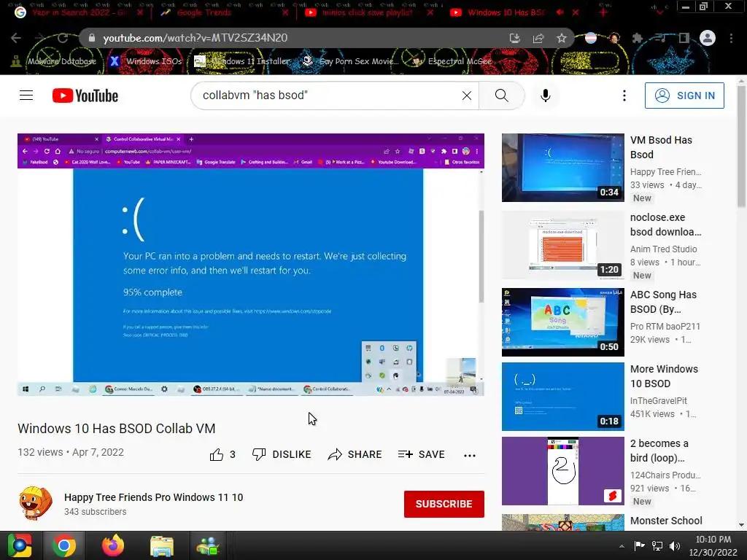Click the video player area
Screen dimensions: 747x560
251,265
